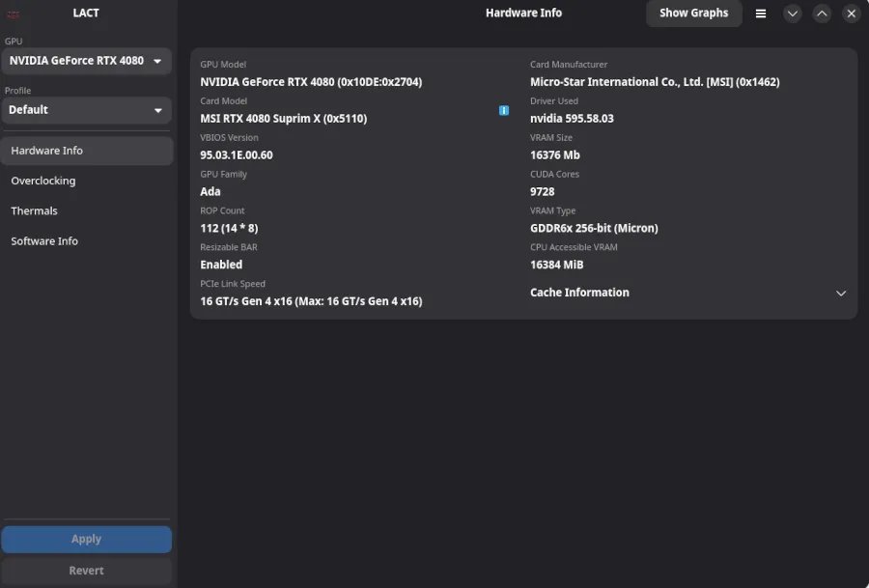Open the GPU dropdown showing NVIDIA GeForce RTX 4080
Screen dimensions: 869x588
point(87,60)
